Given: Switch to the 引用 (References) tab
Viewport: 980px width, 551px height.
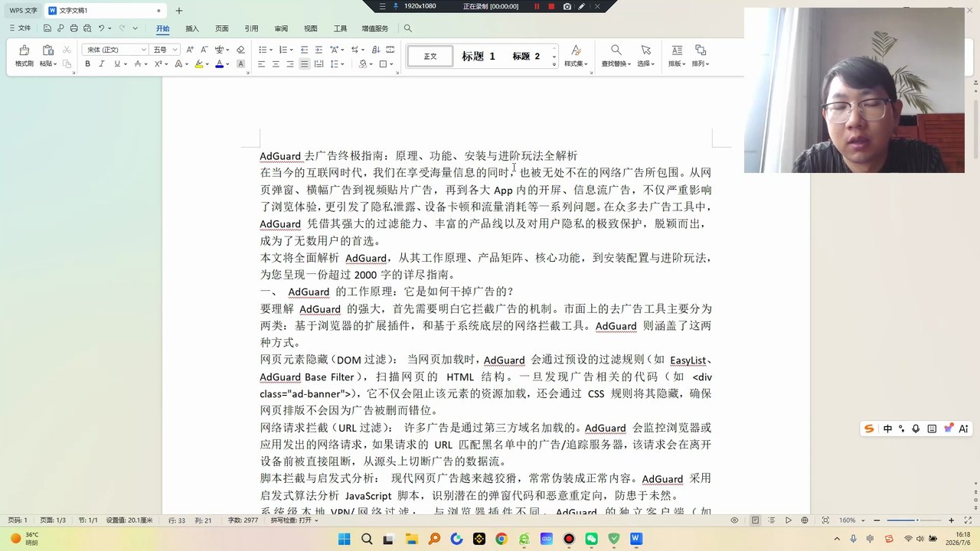Looking at the screenshot, I should point(251,28).
